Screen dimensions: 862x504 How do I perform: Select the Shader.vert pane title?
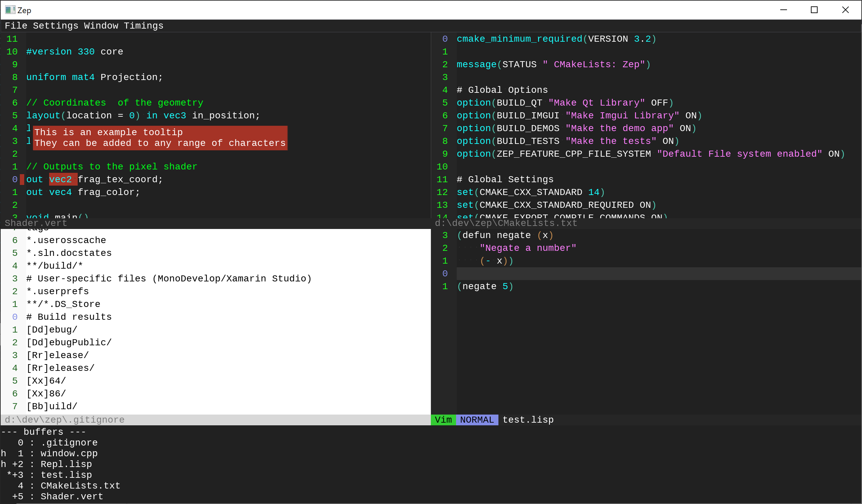click(x=36, y=223)
